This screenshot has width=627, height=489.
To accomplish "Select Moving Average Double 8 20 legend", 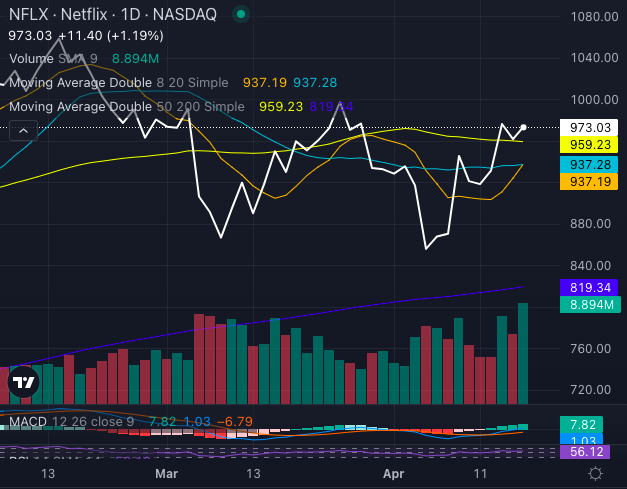I will point(118,82).
